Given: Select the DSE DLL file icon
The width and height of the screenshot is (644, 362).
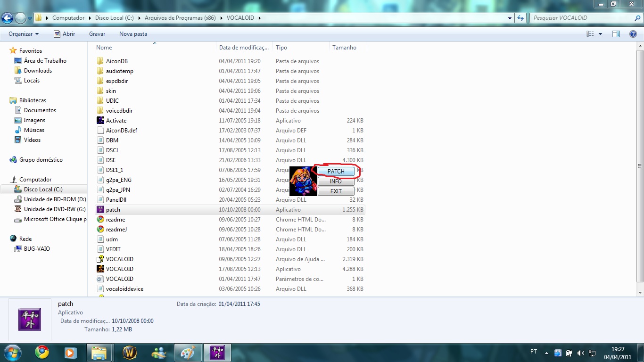Looking at the screenshot, I should click(100, 160).
